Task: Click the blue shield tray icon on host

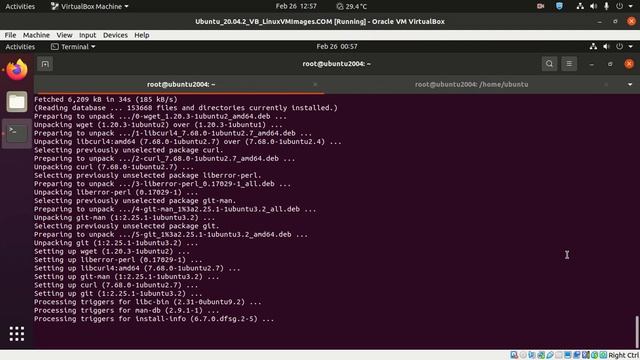Action: [559, 6]
